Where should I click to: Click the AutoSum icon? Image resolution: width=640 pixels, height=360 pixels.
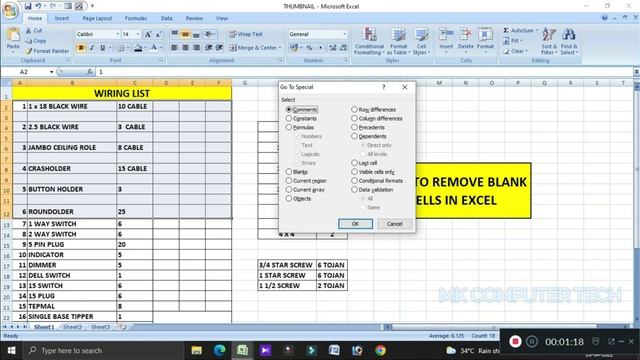coord(506,31)
